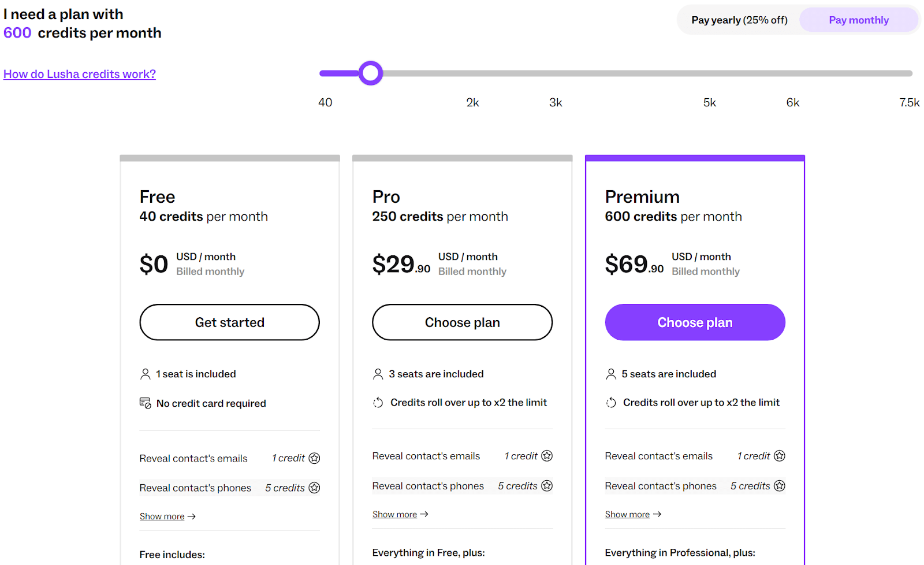Click the email credit star icon in Free plan

pos(315,458)
